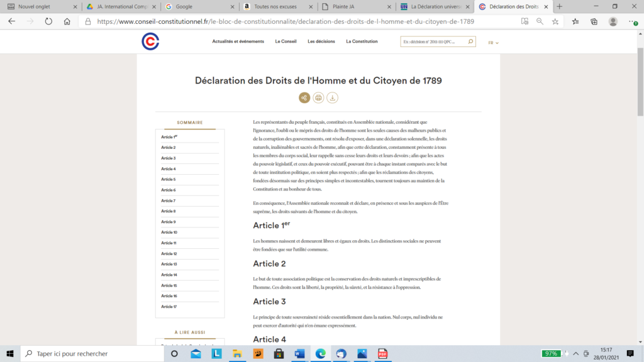This screenshot has width=644, height=362.
Task: Jump to Article 14 in sommaire
Action: [x=169, y=275]
